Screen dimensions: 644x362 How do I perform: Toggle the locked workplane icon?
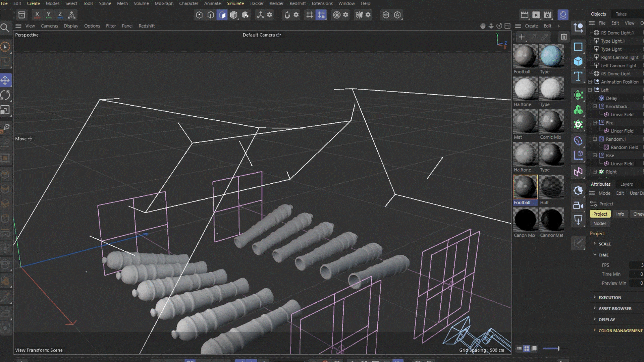321,15
